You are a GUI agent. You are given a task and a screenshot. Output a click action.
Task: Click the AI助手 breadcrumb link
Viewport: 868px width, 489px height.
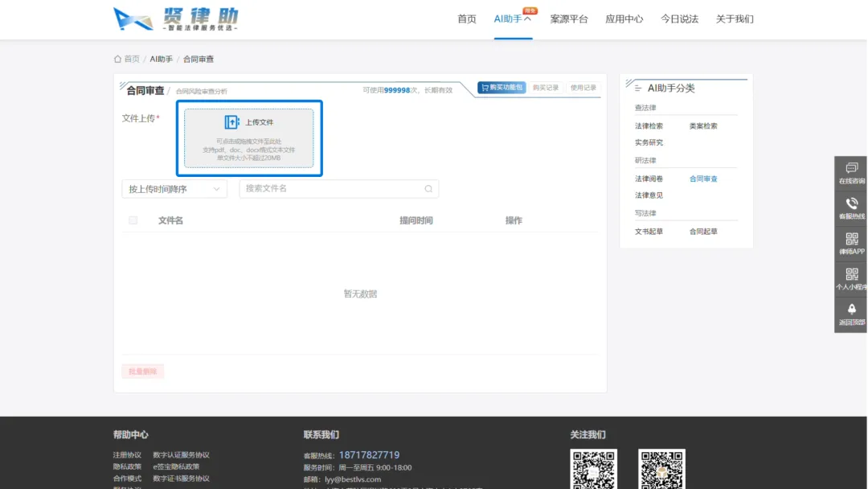click(x=161, y=59)
